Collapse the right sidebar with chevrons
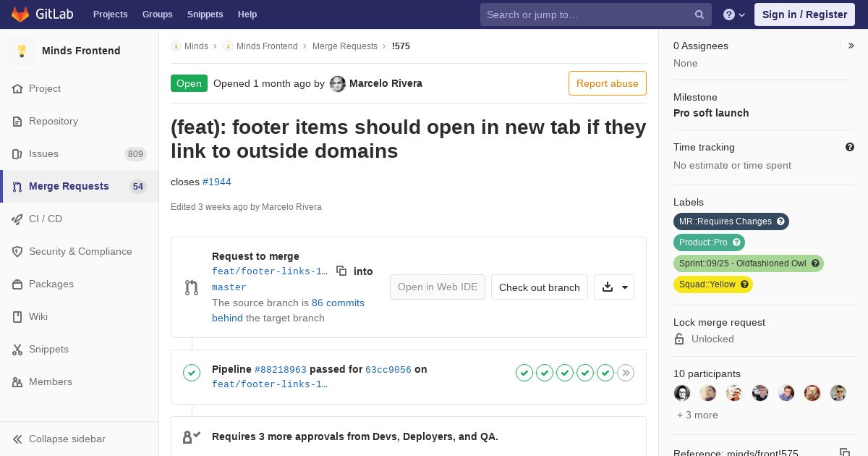The width and height of the screenshot is (868, 456). [x=851, y=46]
